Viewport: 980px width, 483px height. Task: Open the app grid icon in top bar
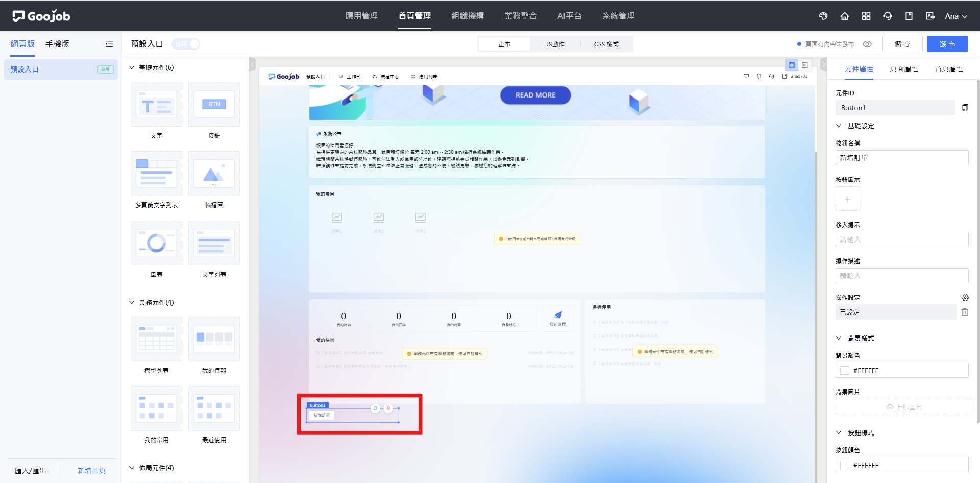coord(866,16)
